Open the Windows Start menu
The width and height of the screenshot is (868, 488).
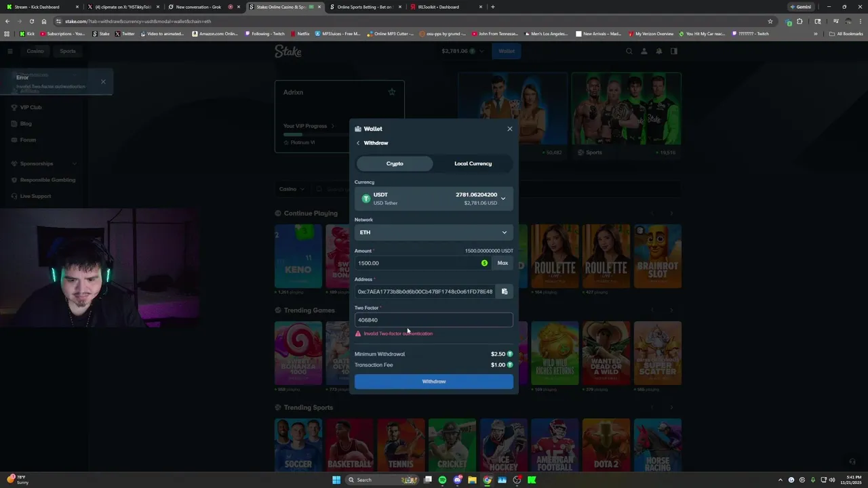point(336,480)
